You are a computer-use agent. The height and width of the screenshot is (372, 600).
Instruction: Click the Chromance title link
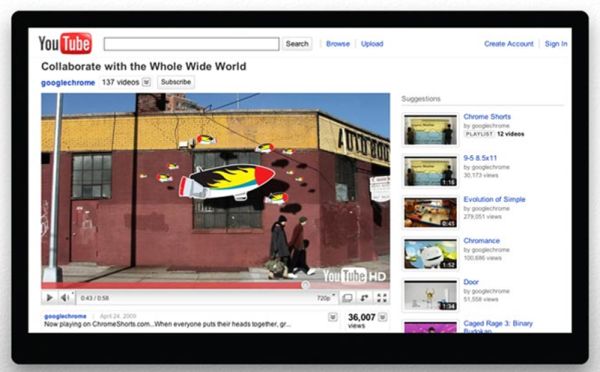(481, 240)
